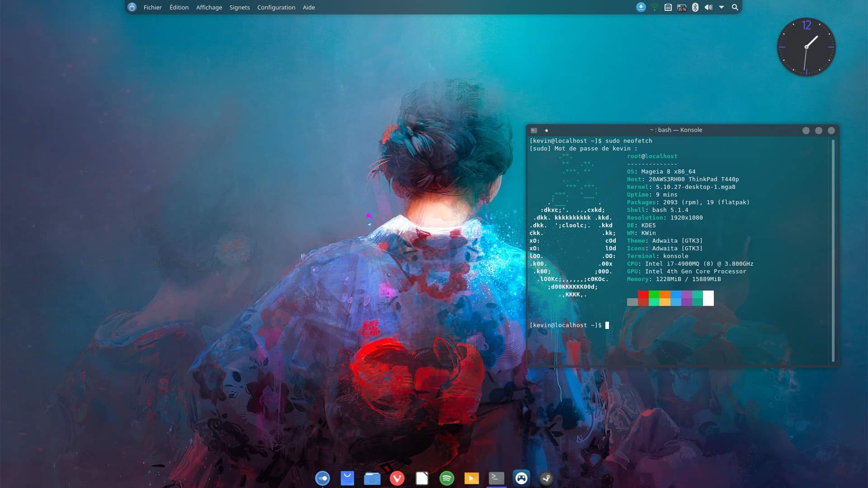
Task: Click the white neofetch color block
Action: coord(708,298)
